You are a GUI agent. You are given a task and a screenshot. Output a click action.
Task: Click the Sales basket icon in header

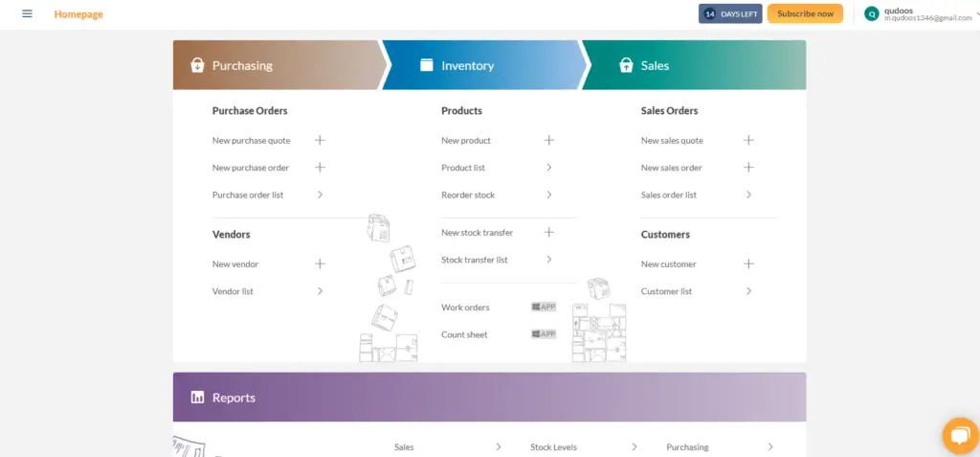(626, 65)
